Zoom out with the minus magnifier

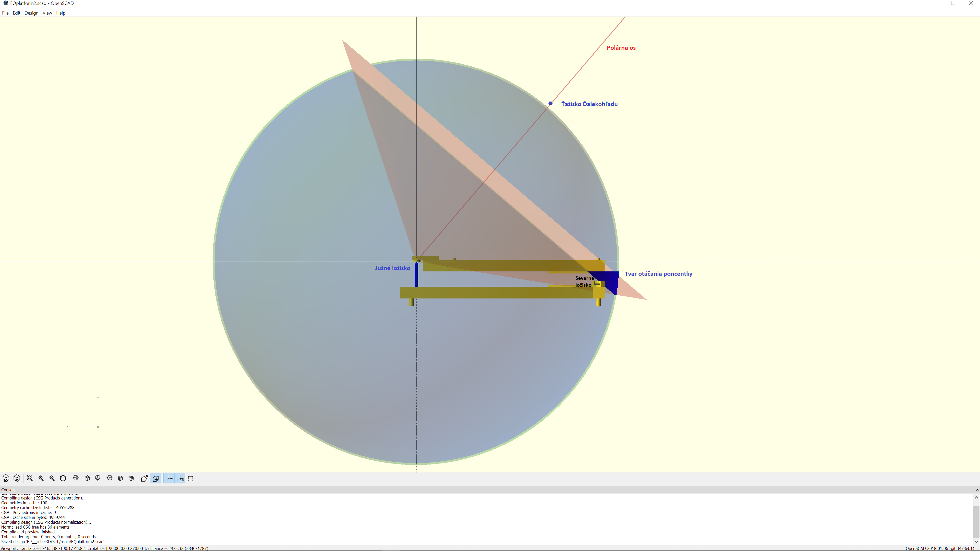[x=52, y=478]
